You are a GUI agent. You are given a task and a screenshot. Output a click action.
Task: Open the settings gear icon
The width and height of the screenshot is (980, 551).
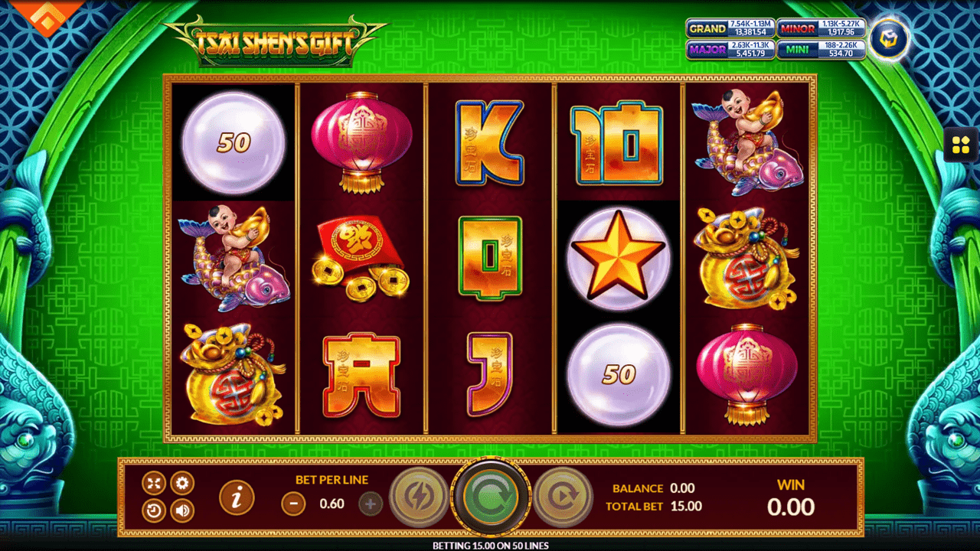(x=182, y=483)
